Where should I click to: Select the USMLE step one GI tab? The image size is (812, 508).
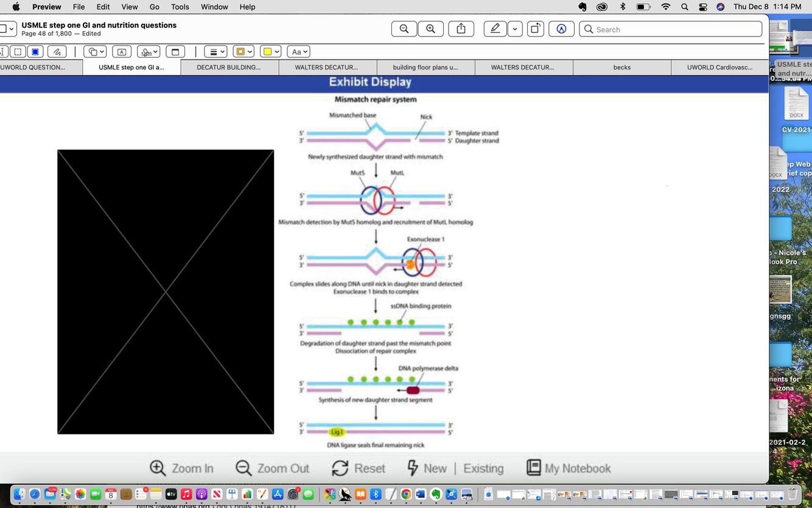[x=131, y=68]
